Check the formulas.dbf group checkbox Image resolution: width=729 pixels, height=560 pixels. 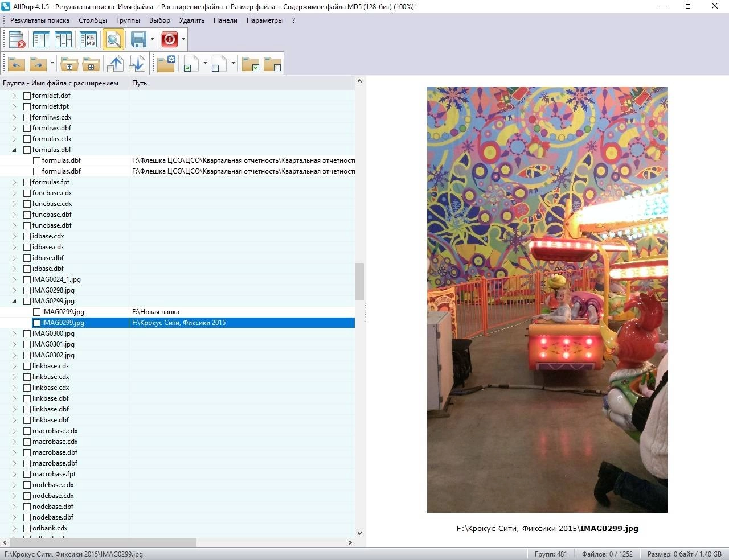[27, 150]
